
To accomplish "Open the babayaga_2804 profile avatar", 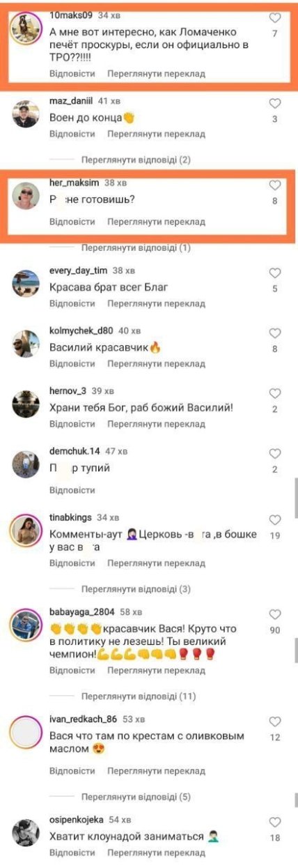I will (26, 621).
